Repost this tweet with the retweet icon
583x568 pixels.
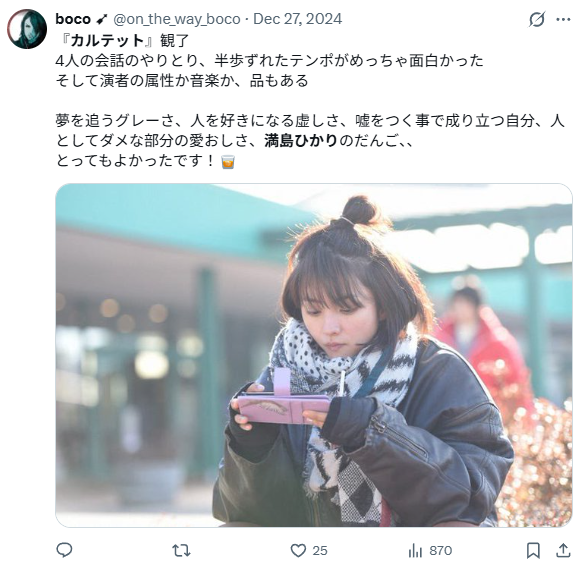[x=181, y=550]
